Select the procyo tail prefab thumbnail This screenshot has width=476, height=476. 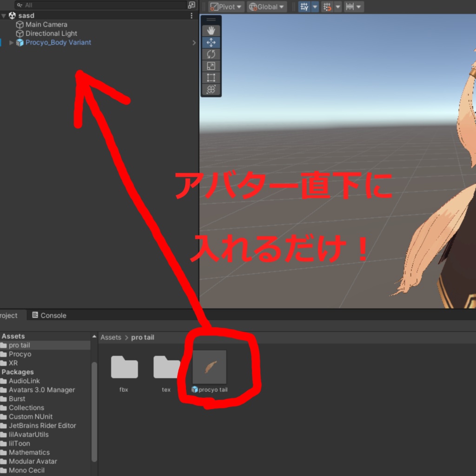coord(210,367)
